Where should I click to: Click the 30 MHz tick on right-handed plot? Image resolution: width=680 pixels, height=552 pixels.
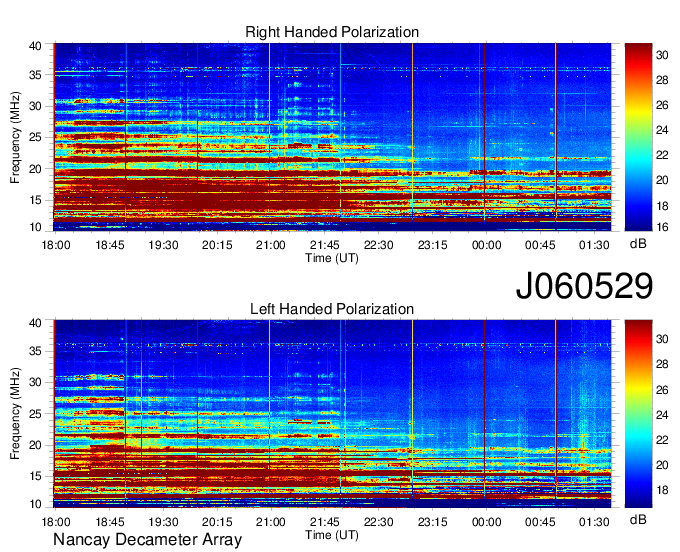tap(35, 106)
